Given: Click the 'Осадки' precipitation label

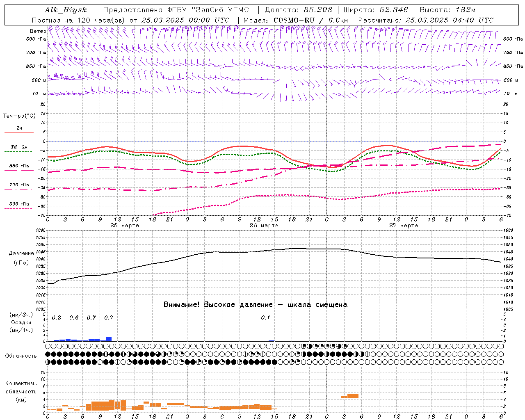Looking at the screenshot, I should 21,322.
